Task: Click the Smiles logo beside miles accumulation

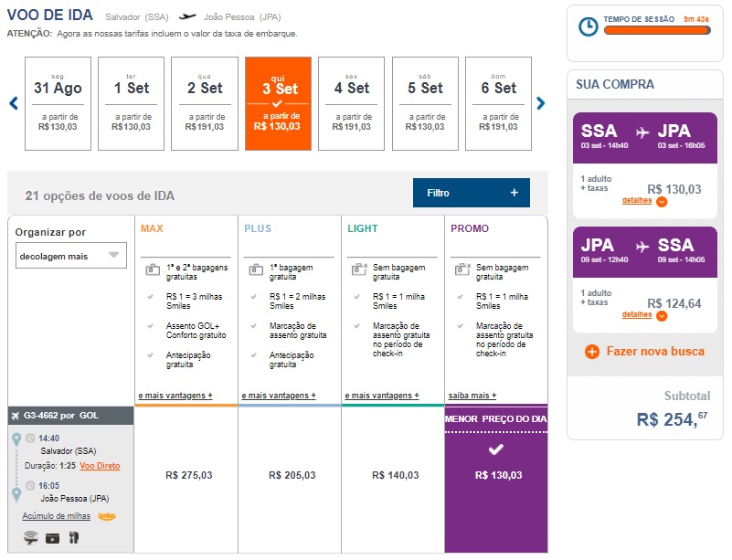Action: coord(108,516)
